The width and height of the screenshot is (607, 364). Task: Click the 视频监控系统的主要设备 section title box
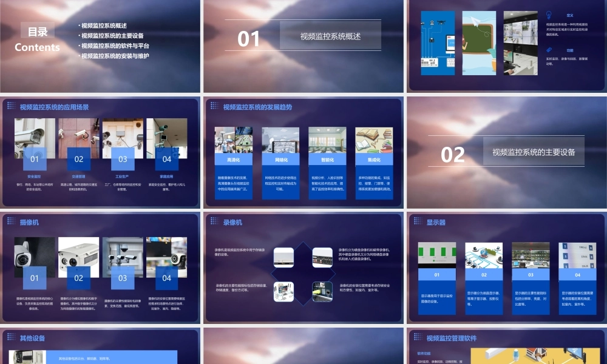(534, 152)
